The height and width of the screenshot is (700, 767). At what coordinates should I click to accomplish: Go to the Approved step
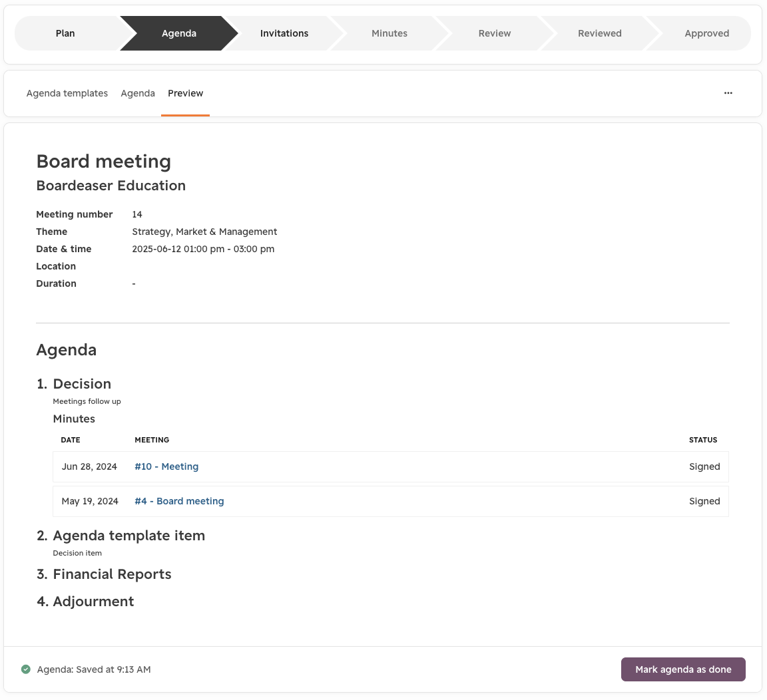pyautogui.click(x=706, y=33)
